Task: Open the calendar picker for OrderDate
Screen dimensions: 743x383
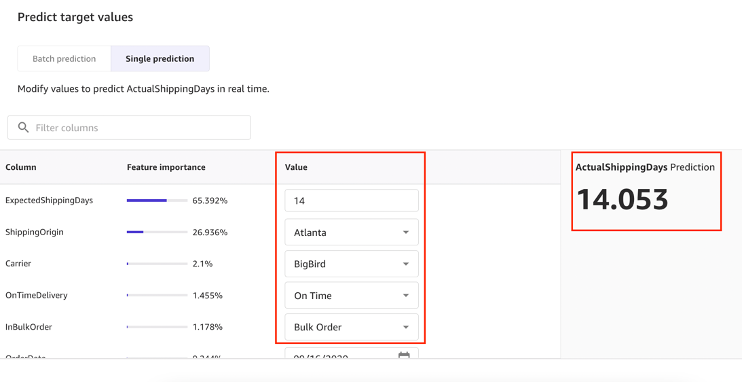Action: coord(404,355)
